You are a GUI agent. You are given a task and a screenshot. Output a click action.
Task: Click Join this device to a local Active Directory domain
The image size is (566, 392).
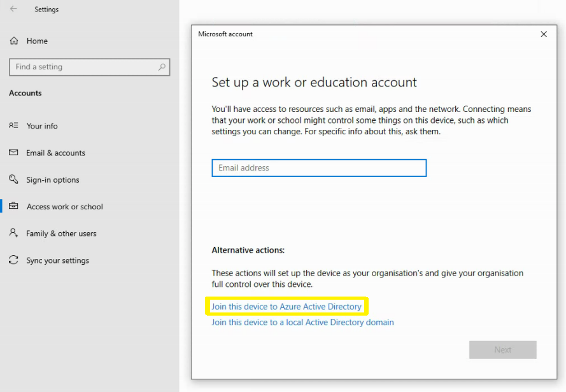302,323
